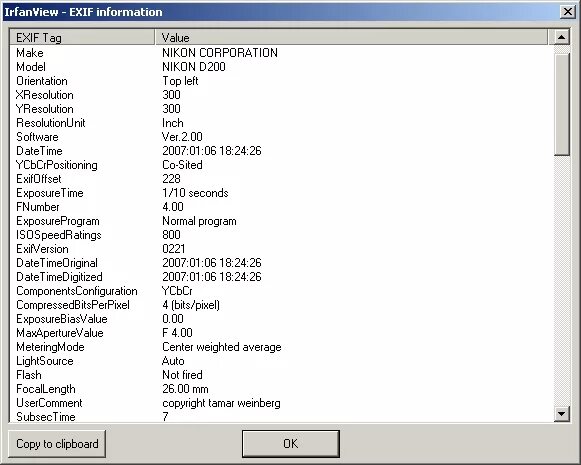Click copyright tamar weinberg value
Screen dimensions: 581x465
(x=221, y=403)
